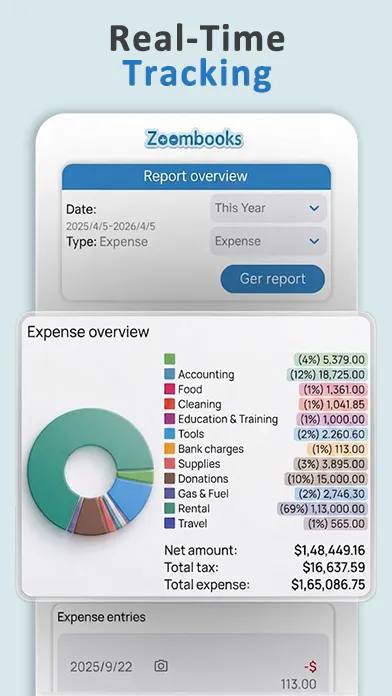This screenshot has height=696, width=392.
Task: Tap the camera icon on 2025/9/22 entry
Action: click(x=161, y=666)
